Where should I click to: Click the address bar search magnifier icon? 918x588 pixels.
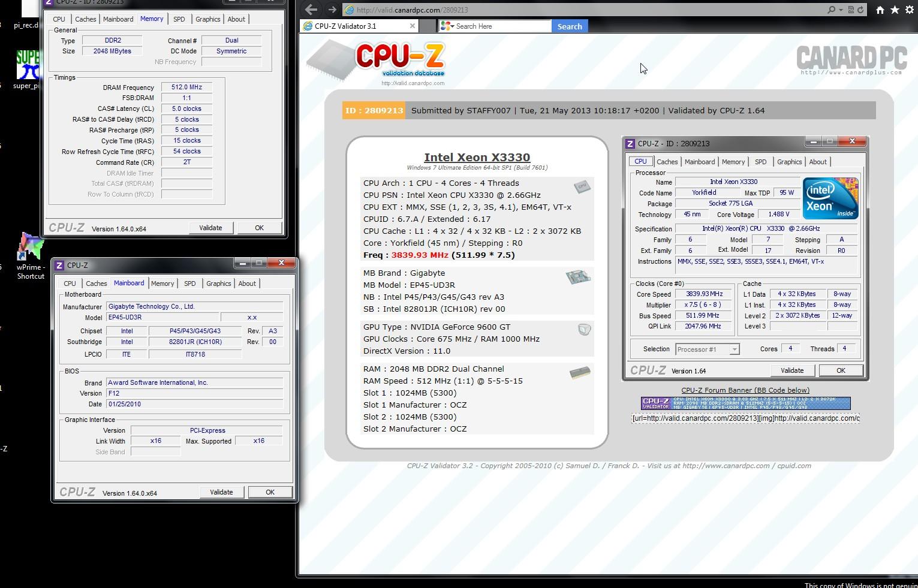(x=831, y=10)
